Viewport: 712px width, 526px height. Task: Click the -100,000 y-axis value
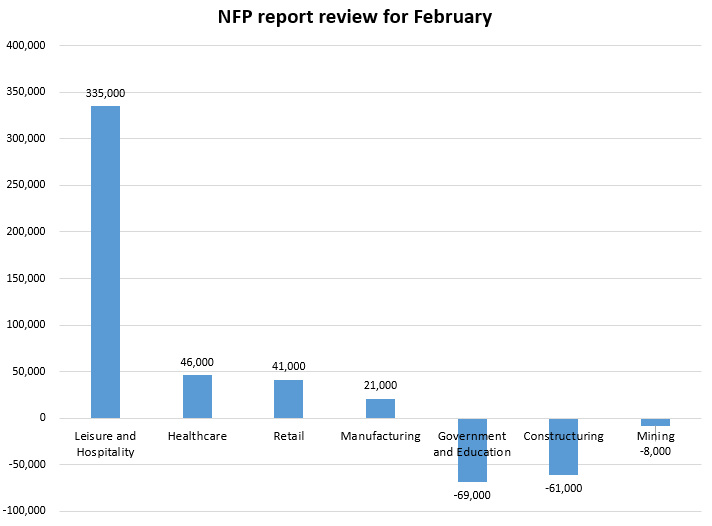(25, 511)
